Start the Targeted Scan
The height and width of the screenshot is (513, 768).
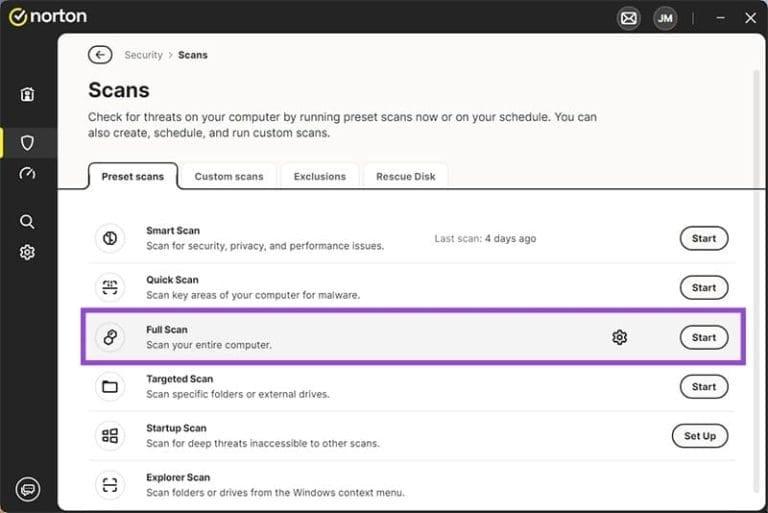704,387
